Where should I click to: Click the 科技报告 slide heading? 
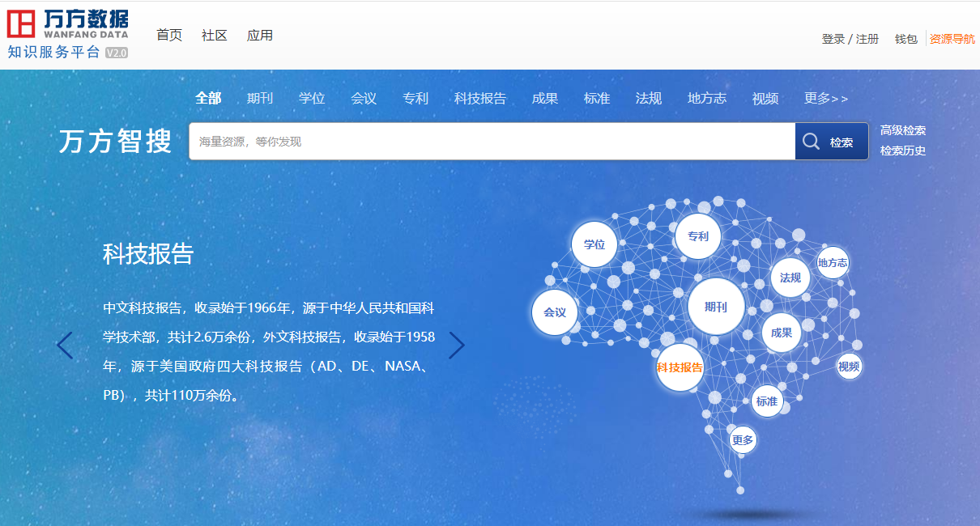pos(148,253)
